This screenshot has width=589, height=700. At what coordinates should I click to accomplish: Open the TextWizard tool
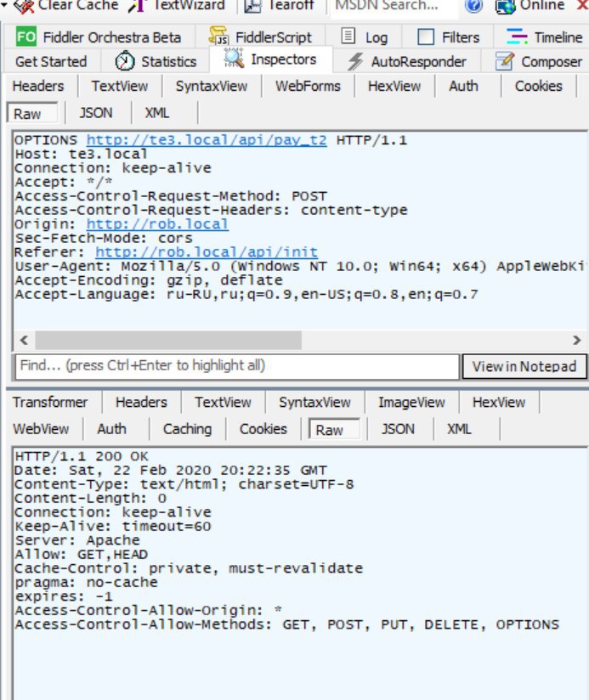(x=177, y=6)
